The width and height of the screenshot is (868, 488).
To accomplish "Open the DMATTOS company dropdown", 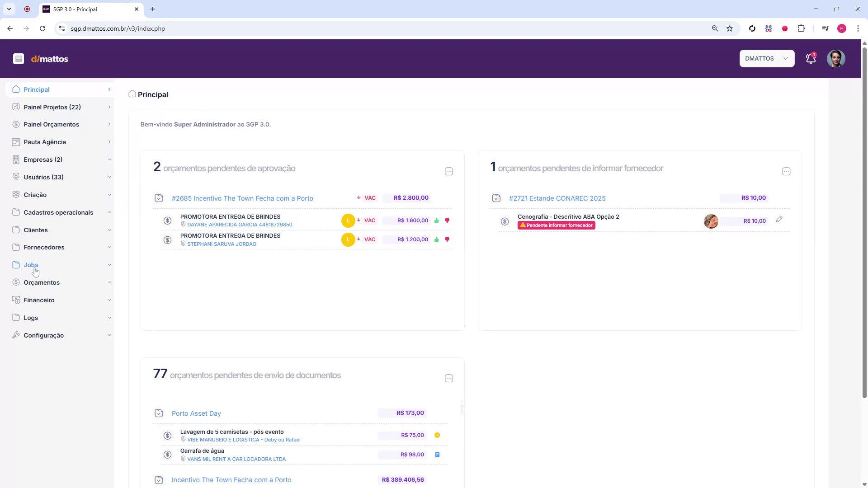I will (767, 58).
